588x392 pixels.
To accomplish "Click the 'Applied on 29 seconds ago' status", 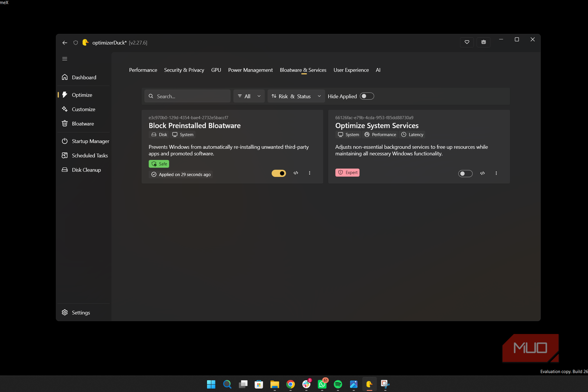I will 181,175.
